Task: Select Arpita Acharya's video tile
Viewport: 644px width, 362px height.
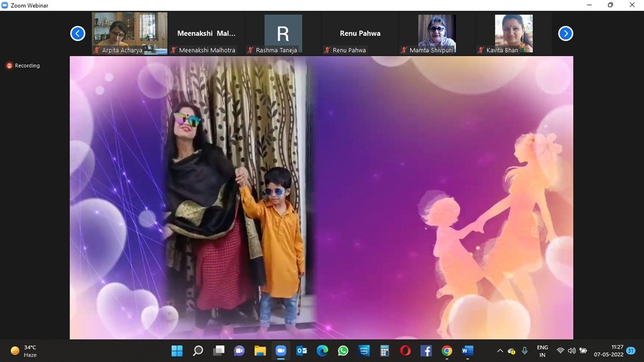Action: pyautogui.click(x=130, y=33)
